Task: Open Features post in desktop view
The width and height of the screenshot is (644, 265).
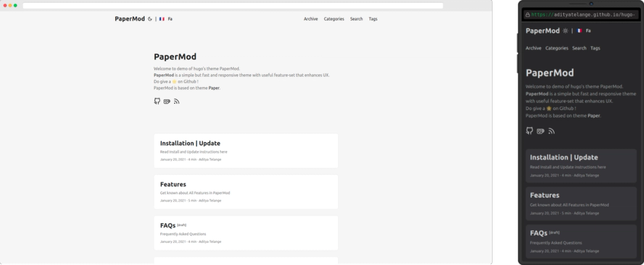Action: pyautogui.click(x=246, y=191)
